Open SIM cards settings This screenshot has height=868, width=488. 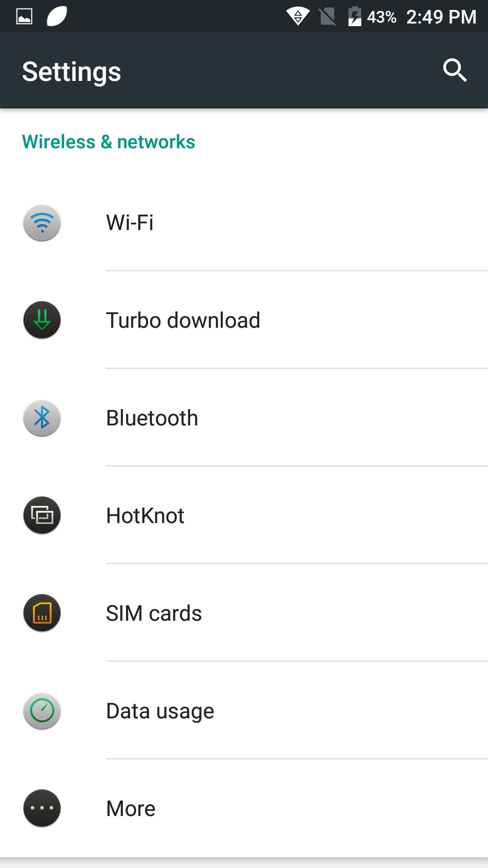click(x=154, y=613)
